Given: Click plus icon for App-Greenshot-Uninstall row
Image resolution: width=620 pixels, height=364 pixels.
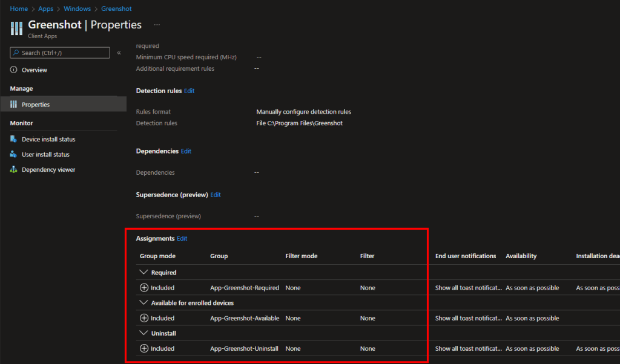Looking at the screenshot, I should tap(144, 348).
